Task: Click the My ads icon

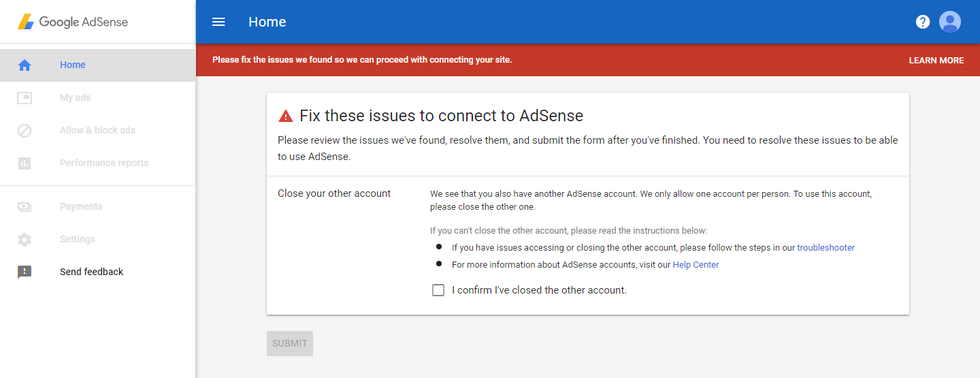Action: pos(24,98)
